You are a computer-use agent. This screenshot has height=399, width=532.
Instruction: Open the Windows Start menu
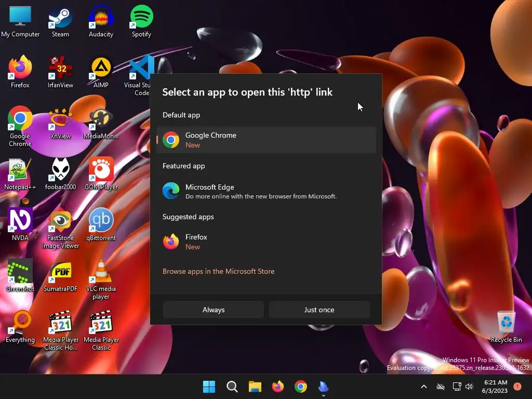pos(209,387)
